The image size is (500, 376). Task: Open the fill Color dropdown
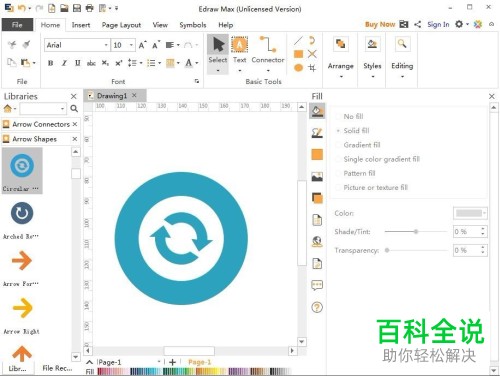pos(470,213)
